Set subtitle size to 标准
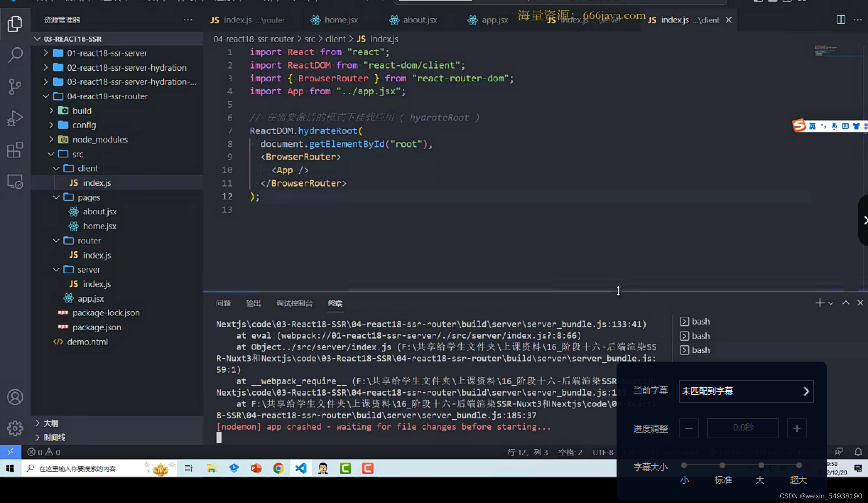 click(722, 465)
